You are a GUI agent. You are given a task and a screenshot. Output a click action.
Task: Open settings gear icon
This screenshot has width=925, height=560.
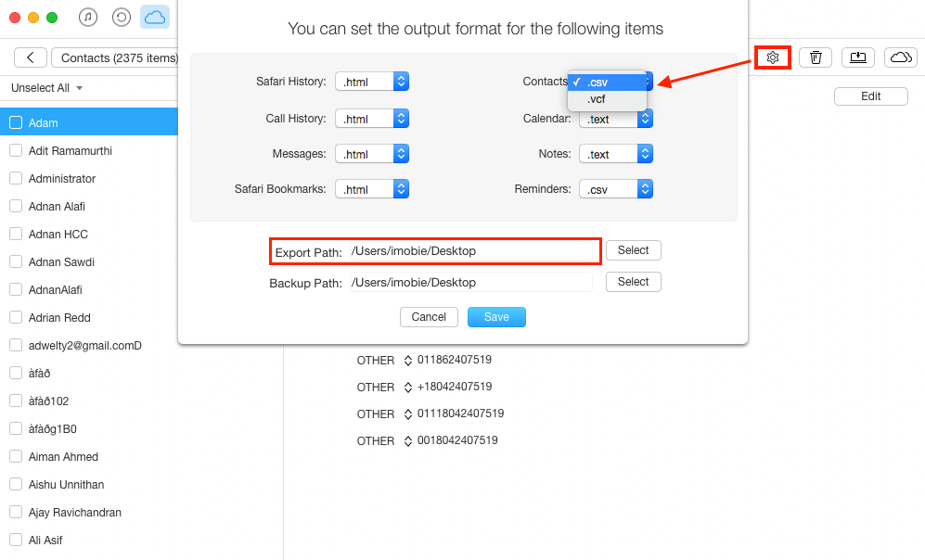(x=773, y=57)
